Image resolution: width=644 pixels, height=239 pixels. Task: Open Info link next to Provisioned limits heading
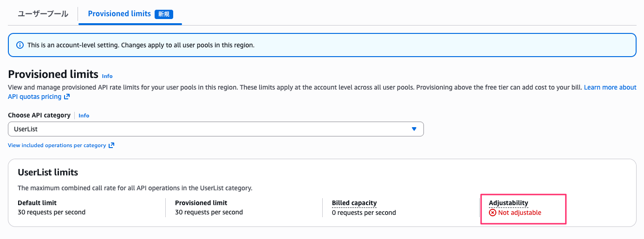coord(107,76)
